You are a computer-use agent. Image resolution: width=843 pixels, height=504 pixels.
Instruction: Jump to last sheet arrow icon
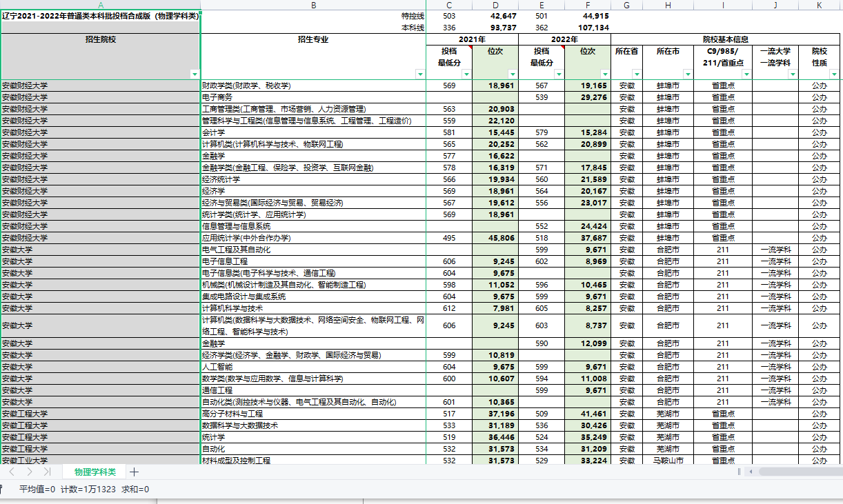47,472
